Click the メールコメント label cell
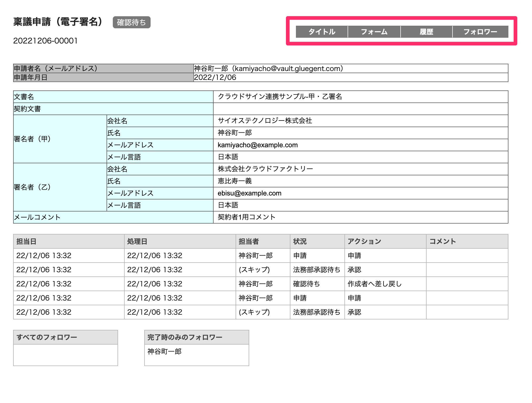The image size is (532, 403). [113, 217]
